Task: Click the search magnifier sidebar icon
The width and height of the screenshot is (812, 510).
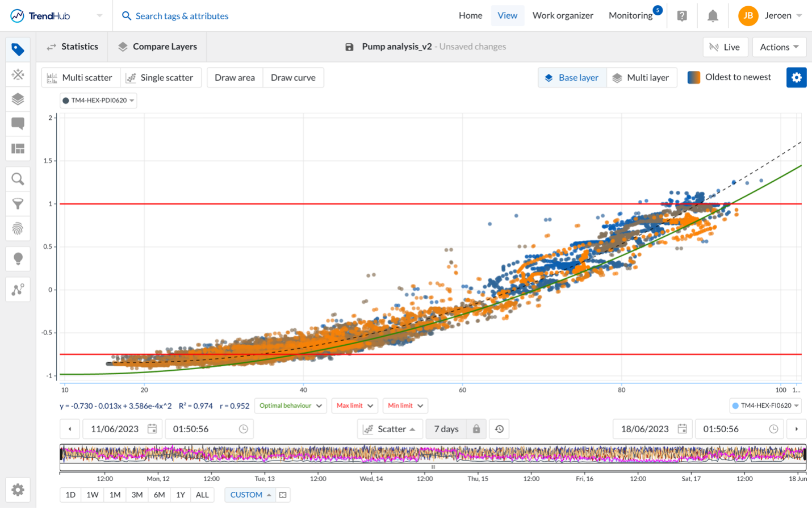Action: tap(18, 179)
